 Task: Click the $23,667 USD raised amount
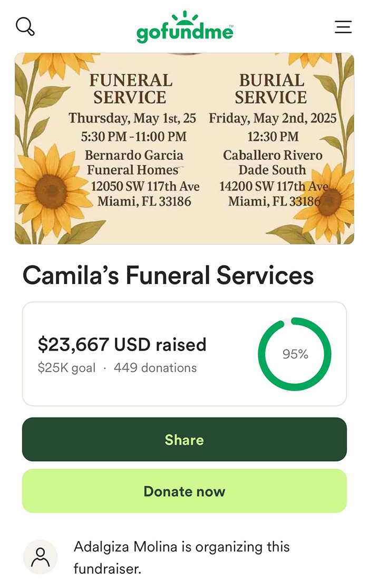tap(122, 345)
